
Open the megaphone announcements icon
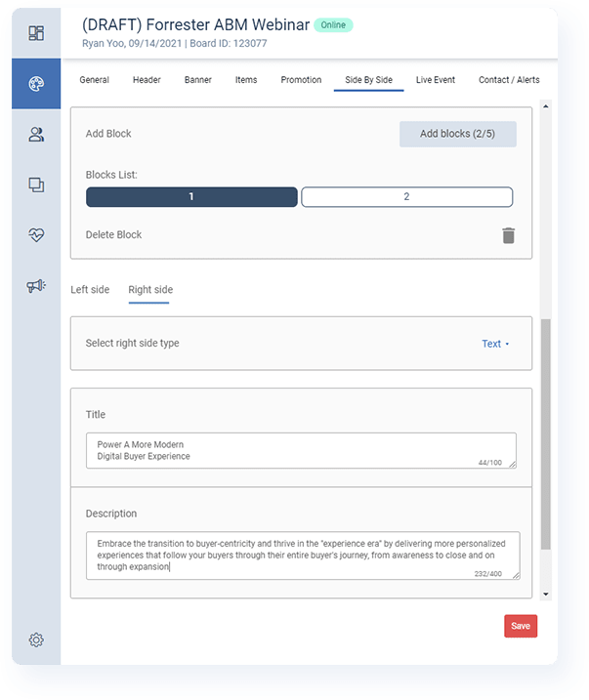[36, 286]
